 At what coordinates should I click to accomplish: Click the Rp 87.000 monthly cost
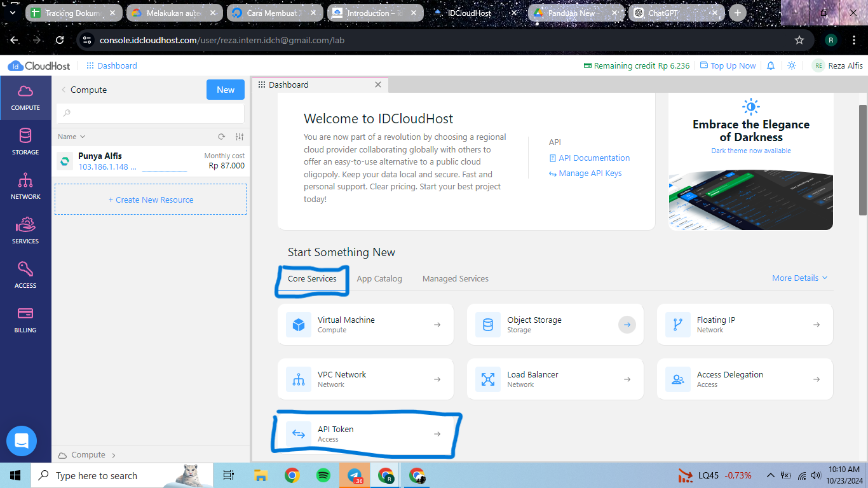coord(226,166)
